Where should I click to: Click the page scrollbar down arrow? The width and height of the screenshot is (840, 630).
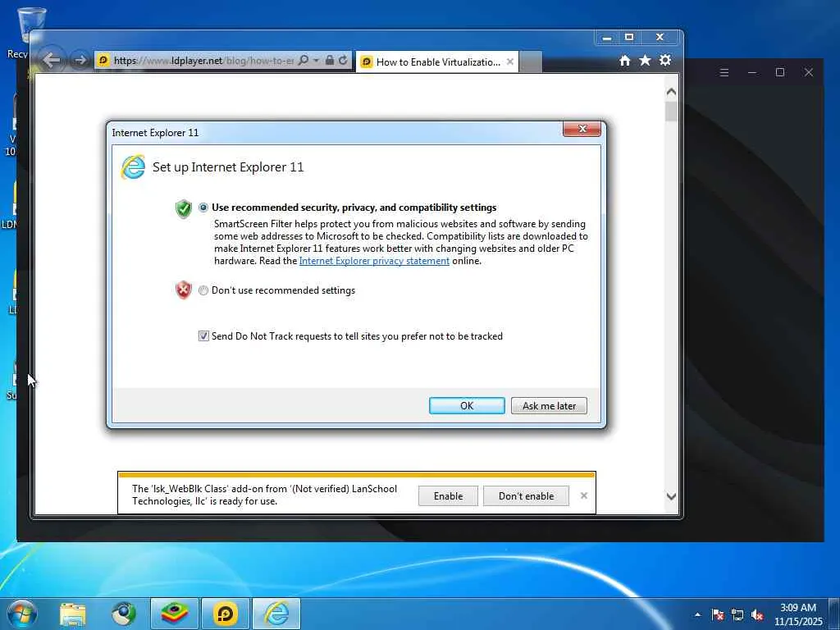coord(671,496)
